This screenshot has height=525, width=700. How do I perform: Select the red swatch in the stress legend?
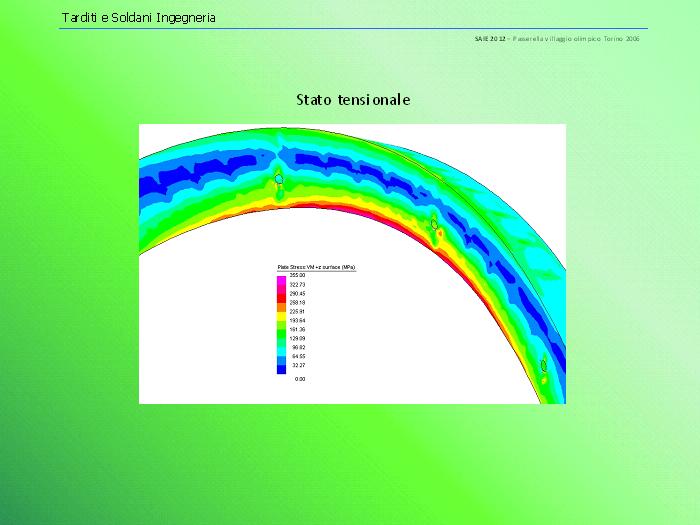point(282,297)
